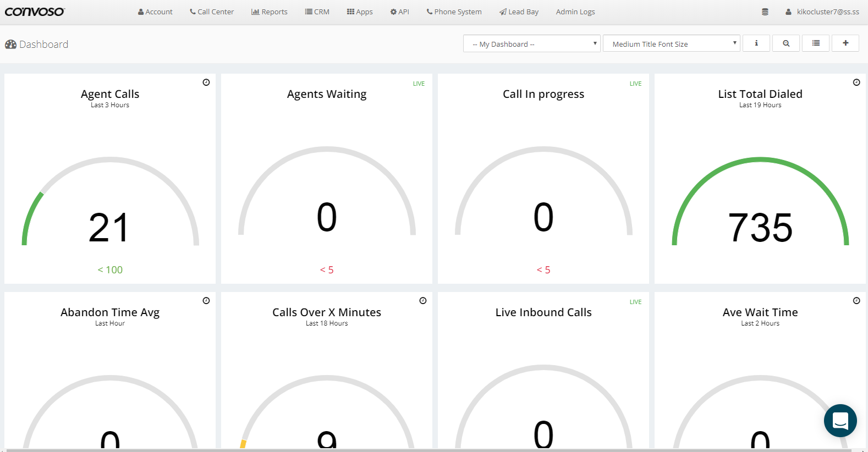This screenshot has height=452, width=868.
Task: Click the Live Inbound Calls title
Action: click(543, 312)
